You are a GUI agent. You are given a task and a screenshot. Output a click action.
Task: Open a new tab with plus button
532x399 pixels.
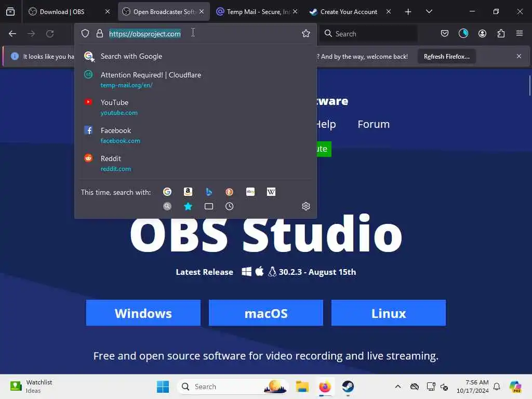pos(408,12)
